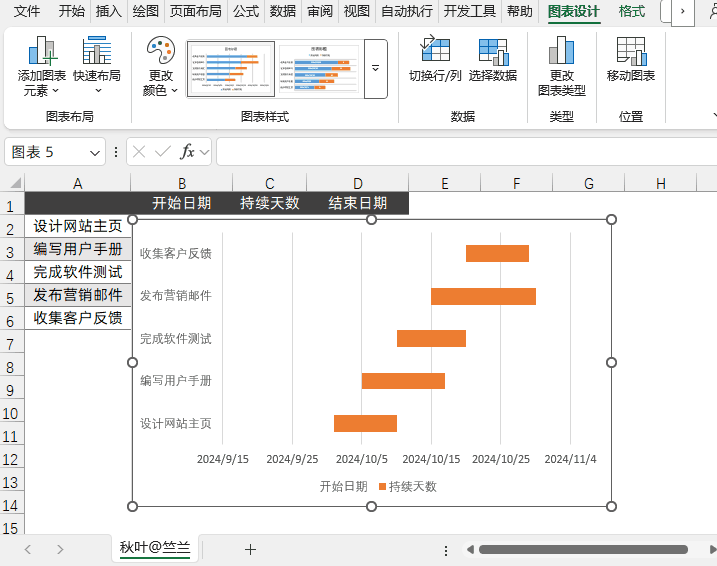
Task: Open Quick Layout (快速布局) options
Action: click(x=97, y=66)
